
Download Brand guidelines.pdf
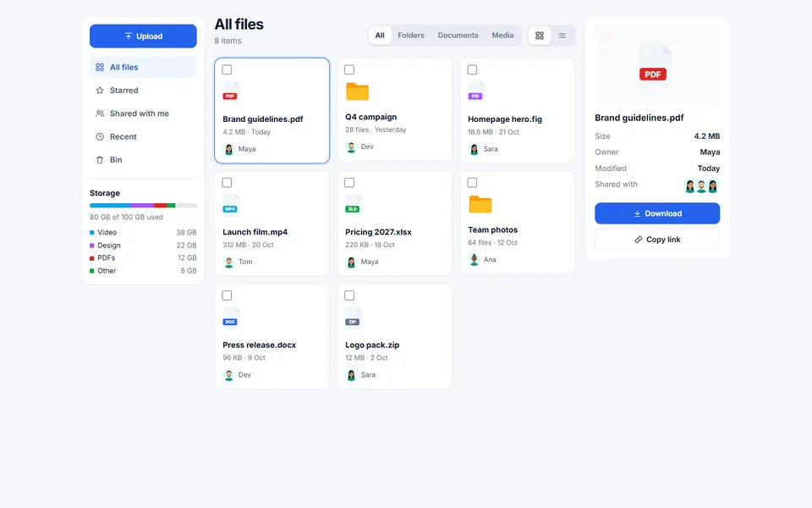(657, 213)
